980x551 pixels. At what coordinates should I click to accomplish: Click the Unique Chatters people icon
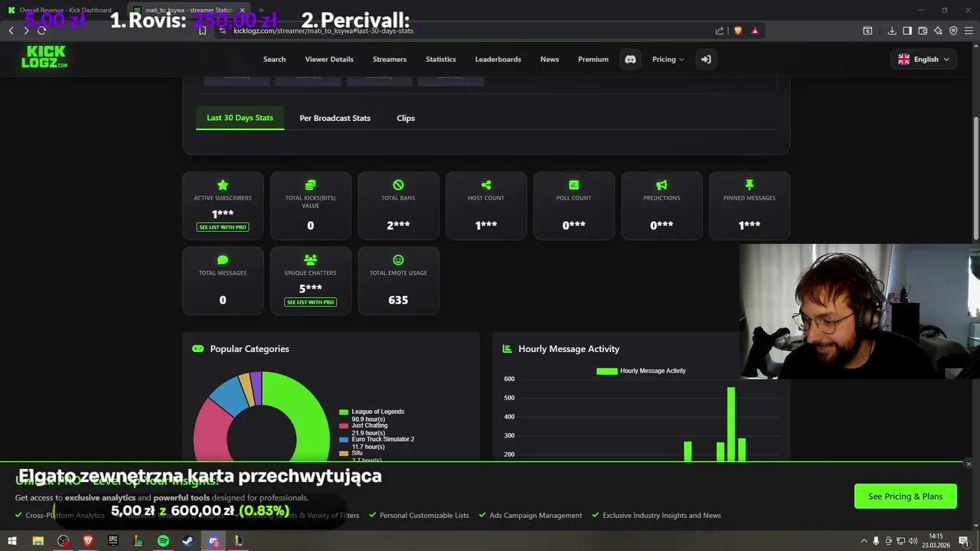coord(310,260)
